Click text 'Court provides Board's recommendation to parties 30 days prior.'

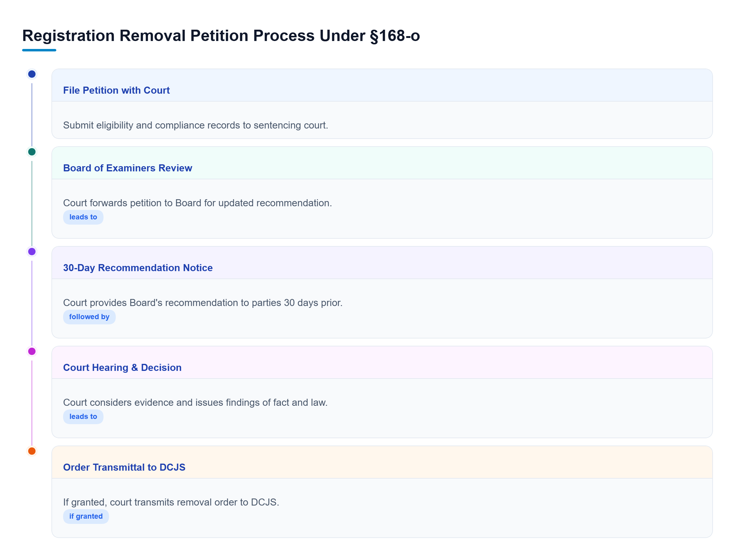202,303
